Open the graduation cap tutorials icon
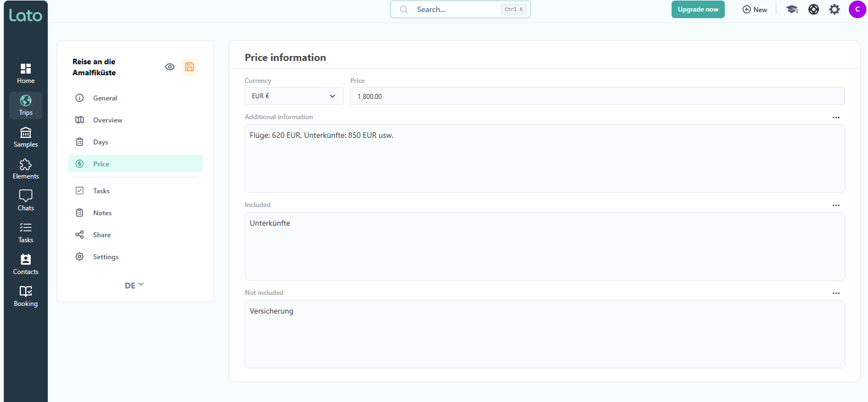 click(x=792, y=9)
